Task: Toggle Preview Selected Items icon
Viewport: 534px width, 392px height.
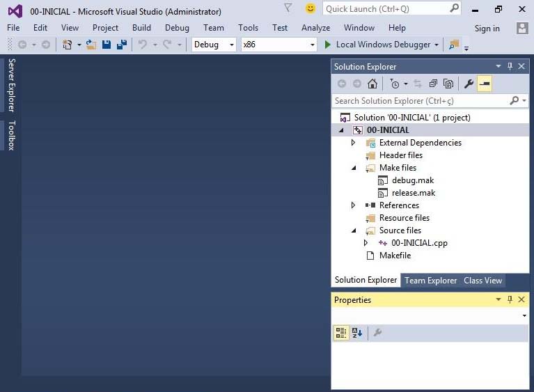Action: click(485, 84)
